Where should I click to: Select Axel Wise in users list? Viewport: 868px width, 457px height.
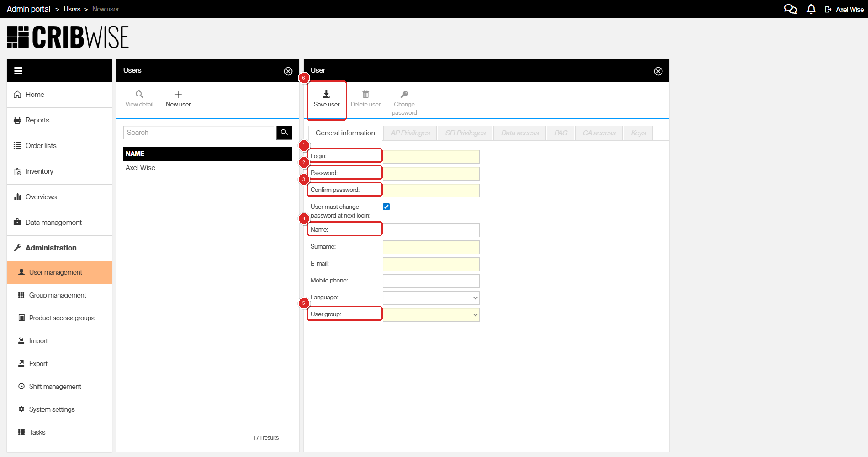click(141, 168)
